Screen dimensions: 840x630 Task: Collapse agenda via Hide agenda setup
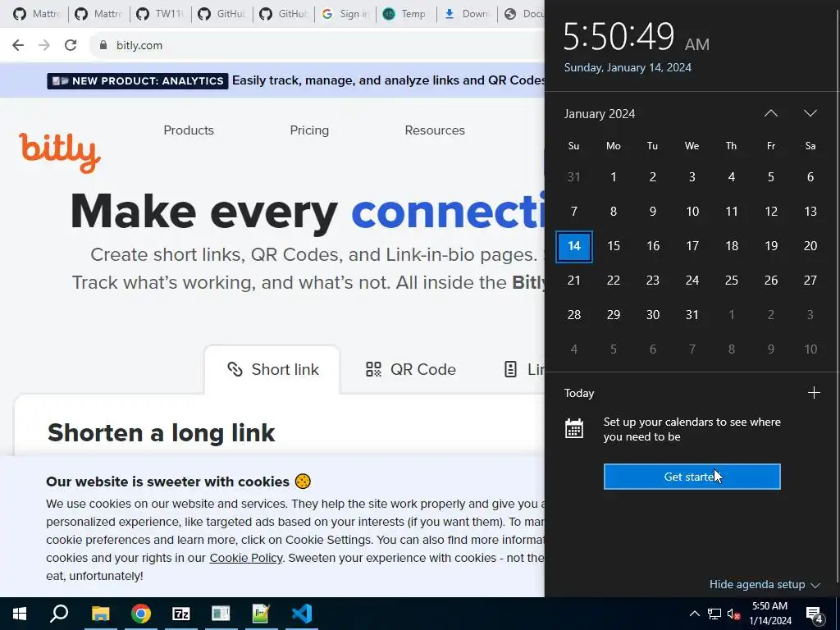pyautogui.click(x=765, y=584)
